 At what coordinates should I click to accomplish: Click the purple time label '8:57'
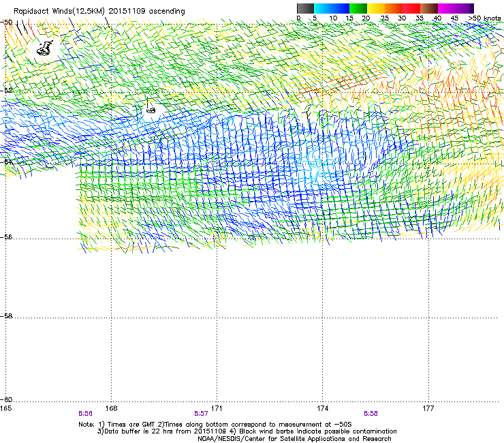pyautogui.click(x=201, y=414)
